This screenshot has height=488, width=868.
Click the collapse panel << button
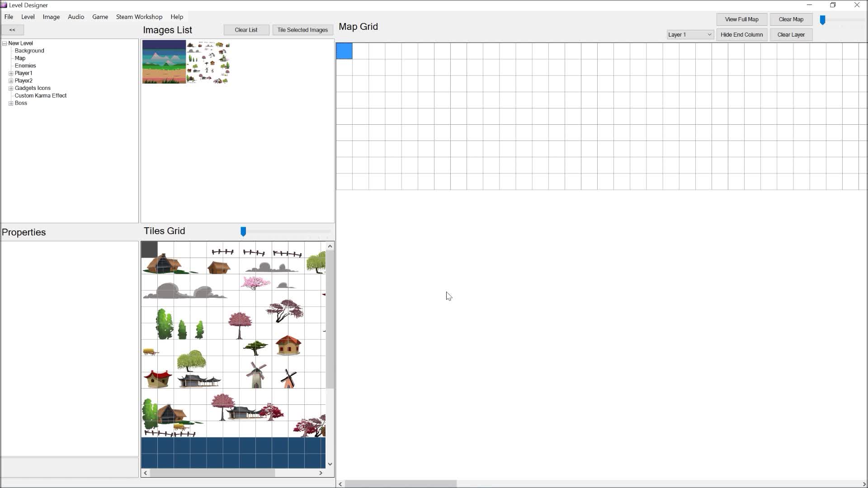(12, 30)
